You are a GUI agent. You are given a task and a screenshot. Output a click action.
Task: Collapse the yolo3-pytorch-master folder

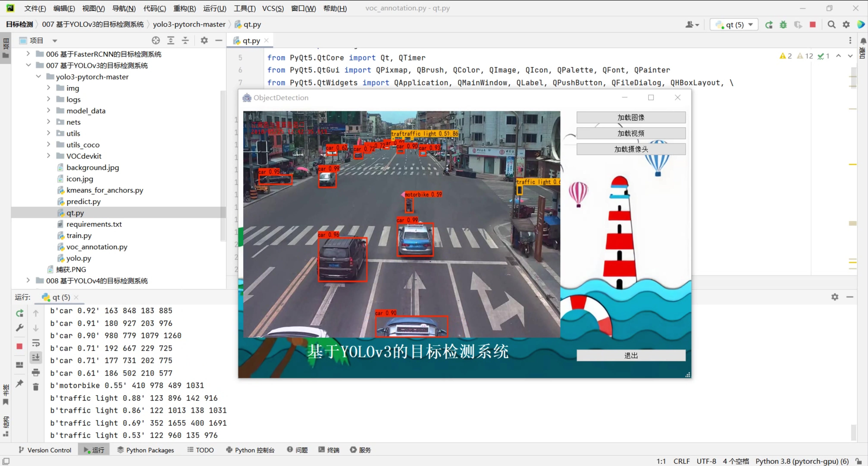point(38,77)
